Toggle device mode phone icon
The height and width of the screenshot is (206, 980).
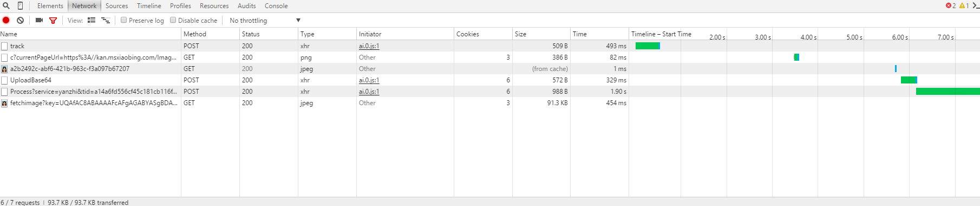pyautogui.click(x=20, y=6)
